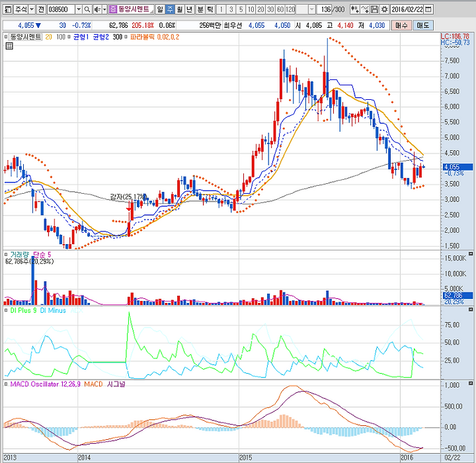Click the bar count field showing 136
Screen dimensions: 476x463
[x=325, y=9]
